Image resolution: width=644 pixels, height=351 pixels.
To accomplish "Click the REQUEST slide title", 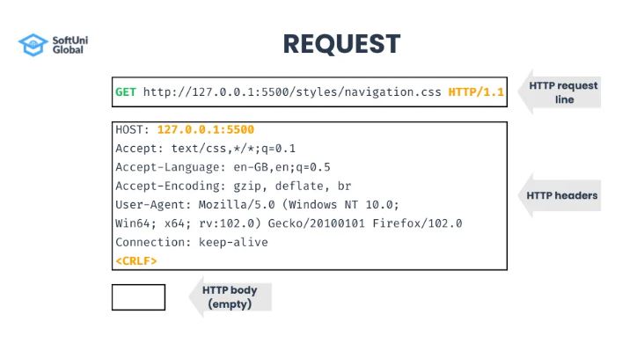I will tap(341, 44).
